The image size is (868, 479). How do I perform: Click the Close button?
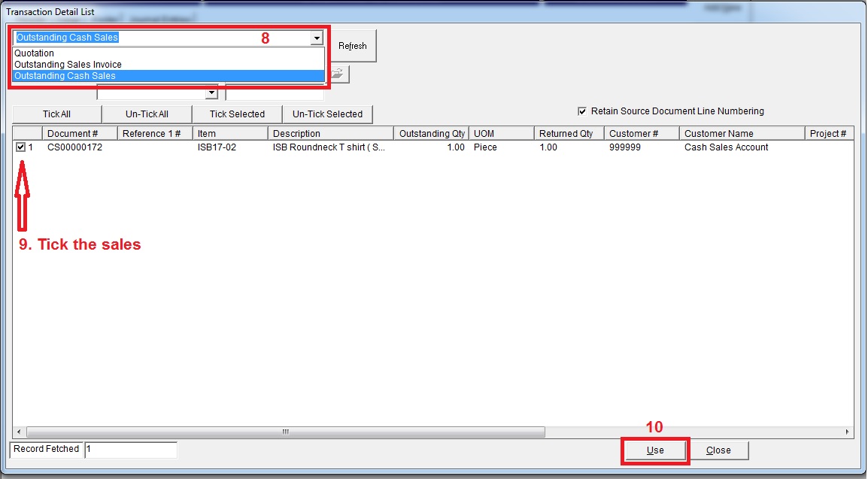pyautogui.click(x=718, y=450)
